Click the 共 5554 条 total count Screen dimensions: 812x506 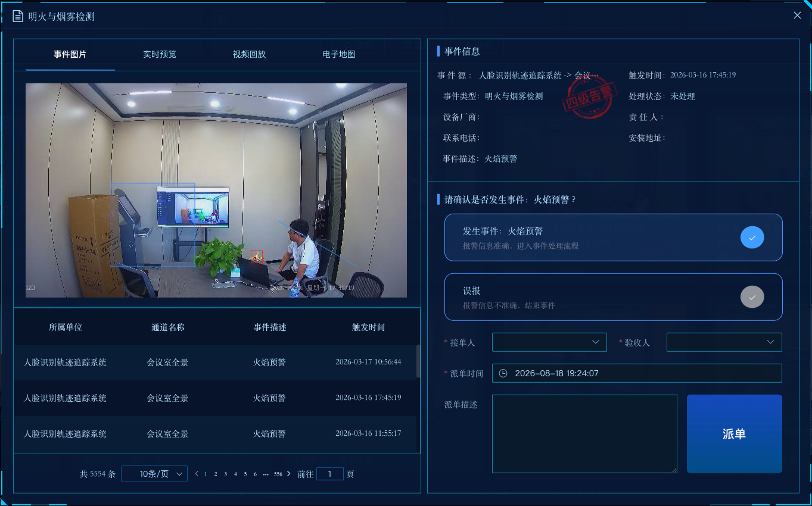98,474
